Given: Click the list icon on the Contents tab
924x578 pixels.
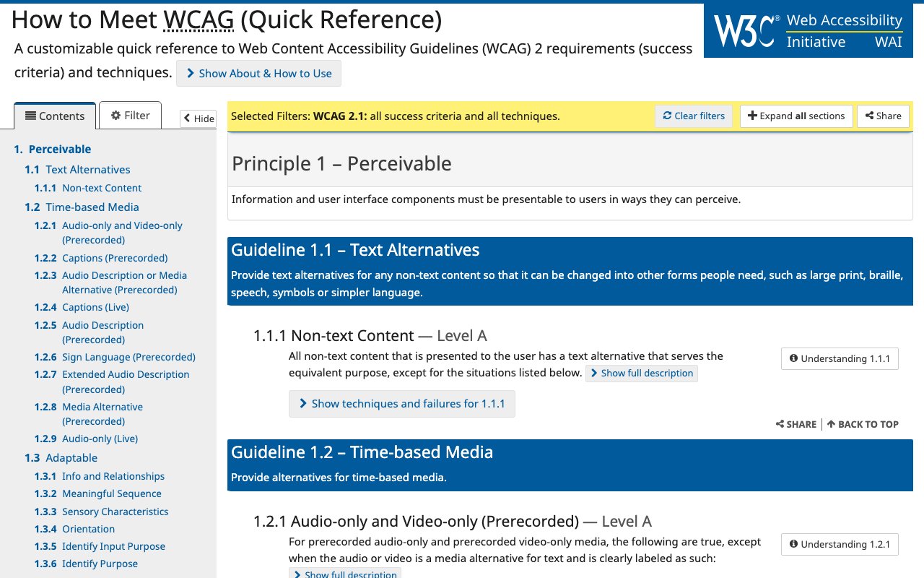Looking at the screenshot, I should pyautogui.click(x=29, y=116).
